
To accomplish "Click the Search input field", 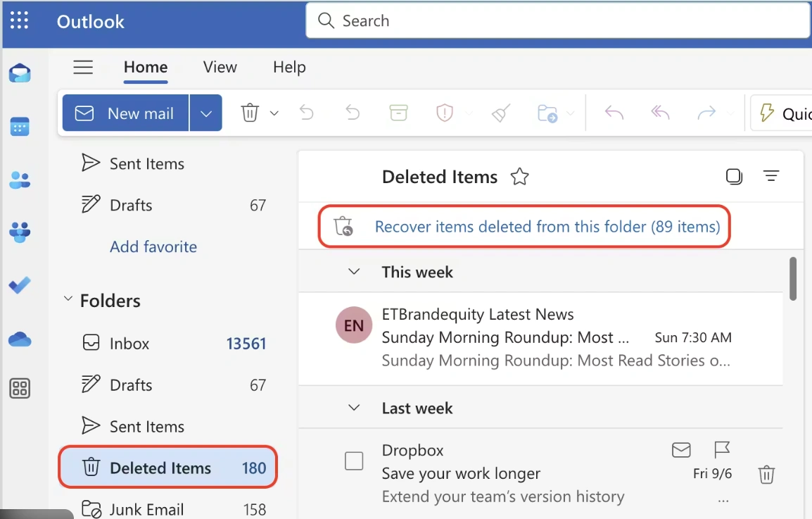I will click(558, 20).
